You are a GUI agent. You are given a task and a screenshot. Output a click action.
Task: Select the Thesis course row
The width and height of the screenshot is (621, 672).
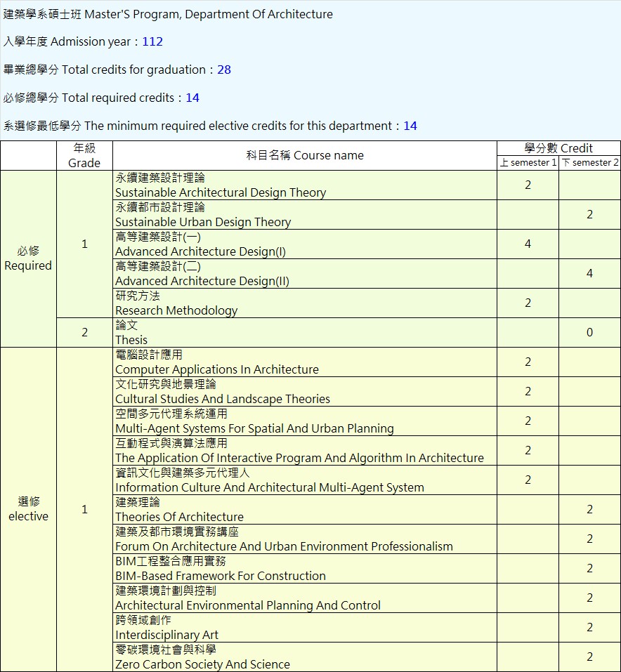(305, 333)
